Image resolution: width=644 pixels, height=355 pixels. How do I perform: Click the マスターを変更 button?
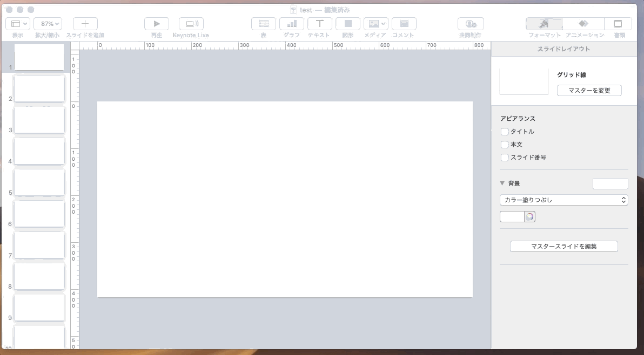[589, 91]
